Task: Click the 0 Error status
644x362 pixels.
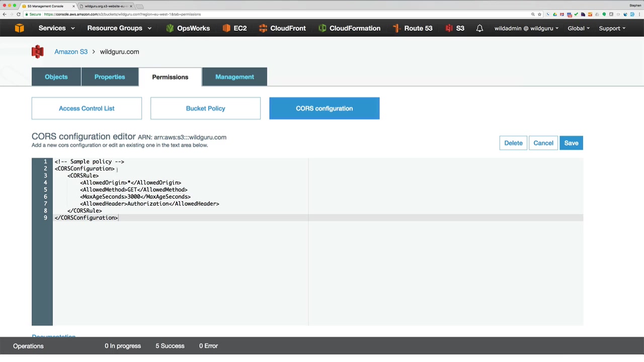Action: 208,346
